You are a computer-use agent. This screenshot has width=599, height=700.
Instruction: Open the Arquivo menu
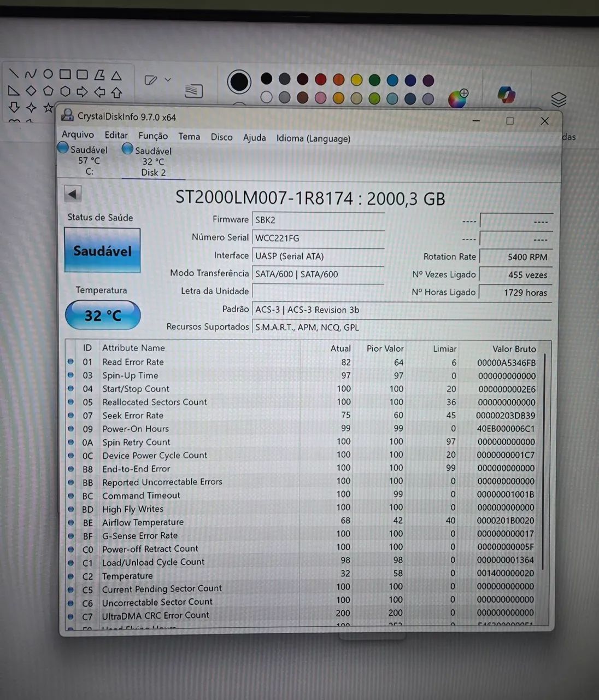point(78,135)
